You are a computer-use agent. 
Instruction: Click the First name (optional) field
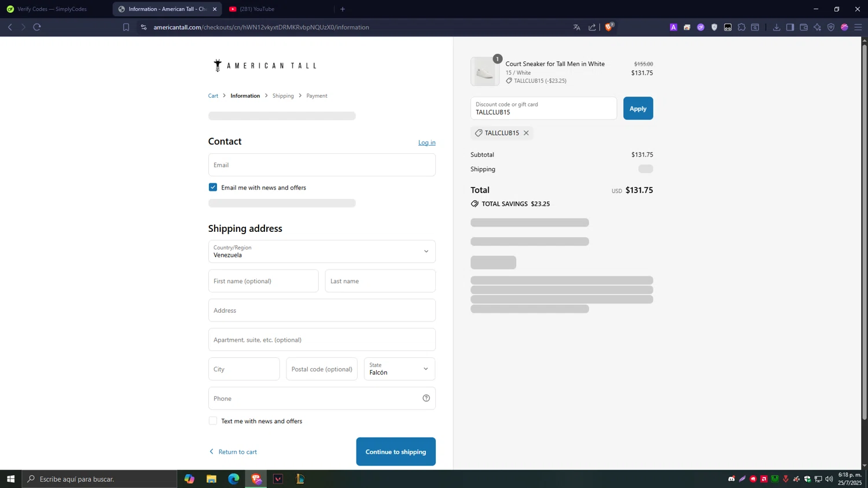click(x=263, y=281)
